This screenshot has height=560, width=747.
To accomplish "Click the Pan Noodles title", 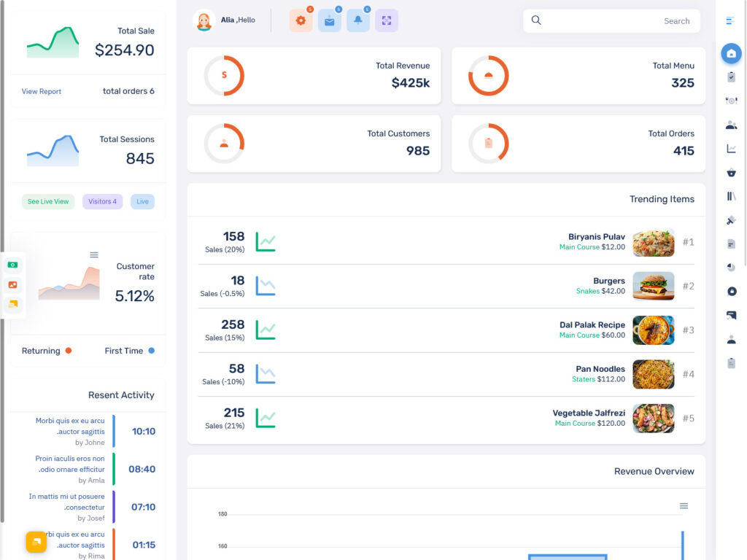I will click(x=600, y=368).
